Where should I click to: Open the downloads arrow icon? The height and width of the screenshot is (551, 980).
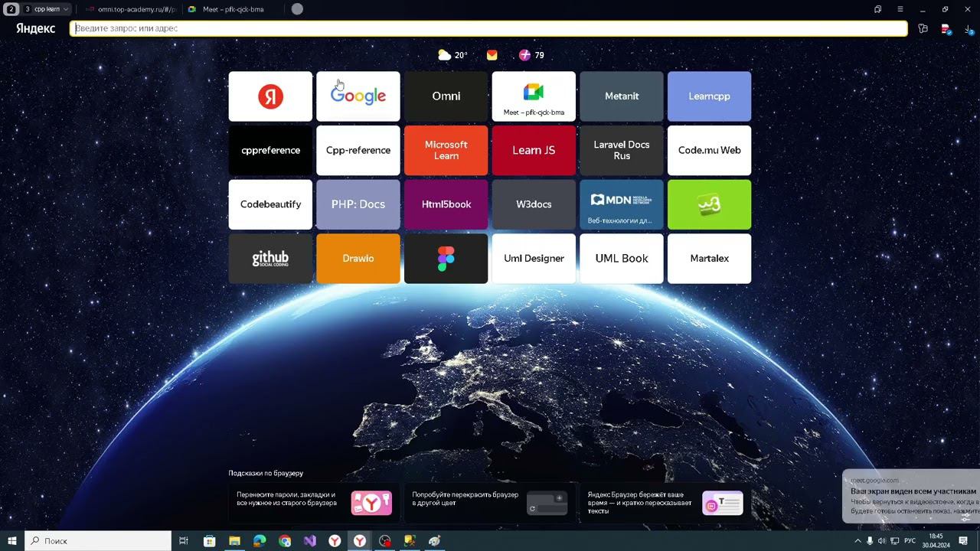pos(968,29)
